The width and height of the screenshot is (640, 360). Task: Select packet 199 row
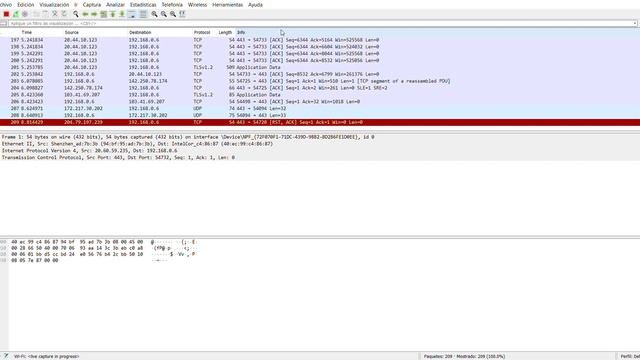point(320,53)
